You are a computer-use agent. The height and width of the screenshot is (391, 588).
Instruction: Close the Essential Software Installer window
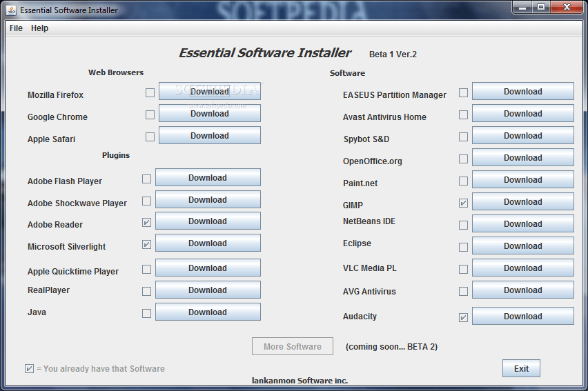(x=567, y=7)
